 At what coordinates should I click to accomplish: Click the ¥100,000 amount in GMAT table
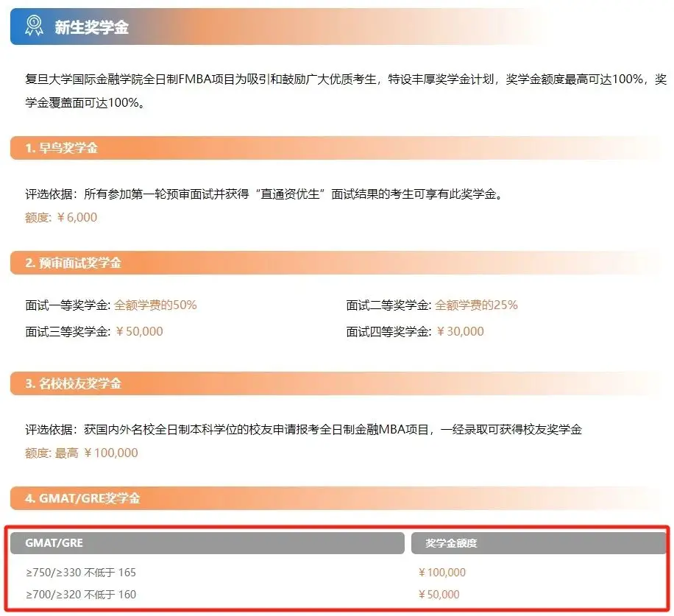coord(441,572)
